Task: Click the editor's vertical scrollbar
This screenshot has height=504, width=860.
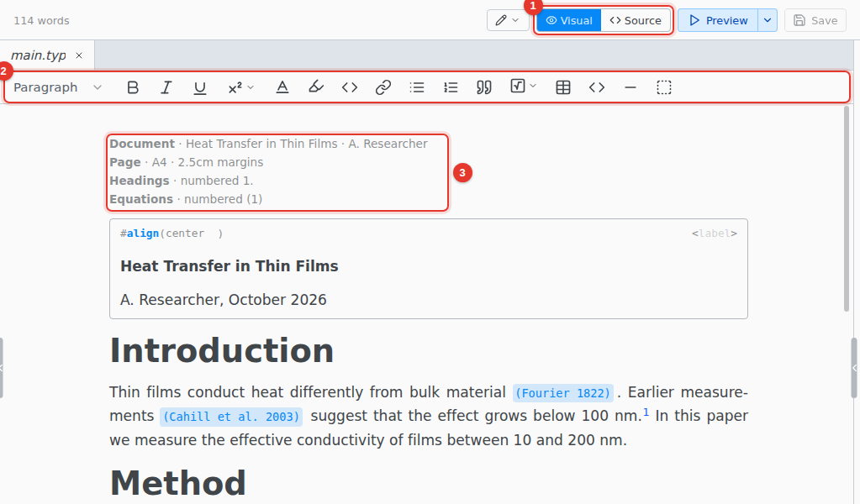Action: coord(847,208)
